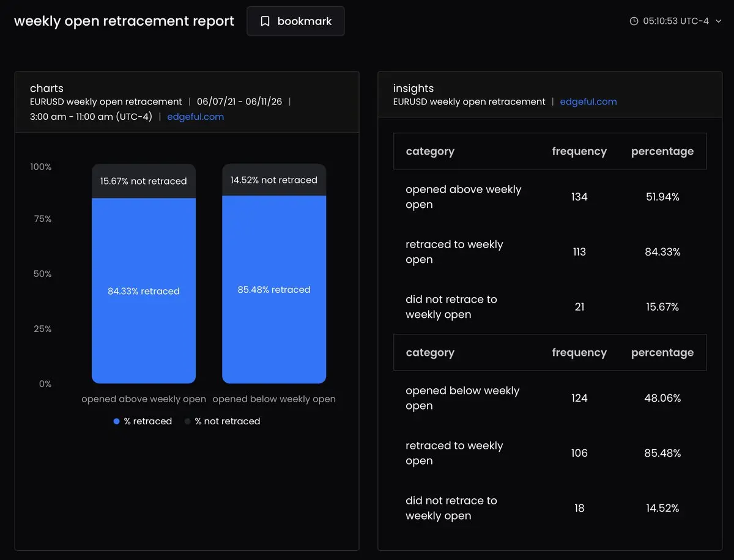Click the second table's percentage column header
This screenshot has width=734, height=560.
point(662,353)
